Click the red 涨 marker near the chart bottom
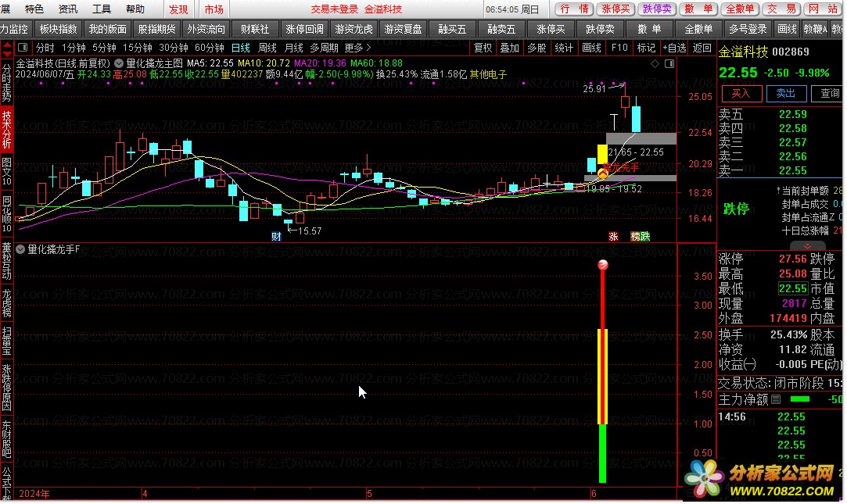 (x=613, y=236)
